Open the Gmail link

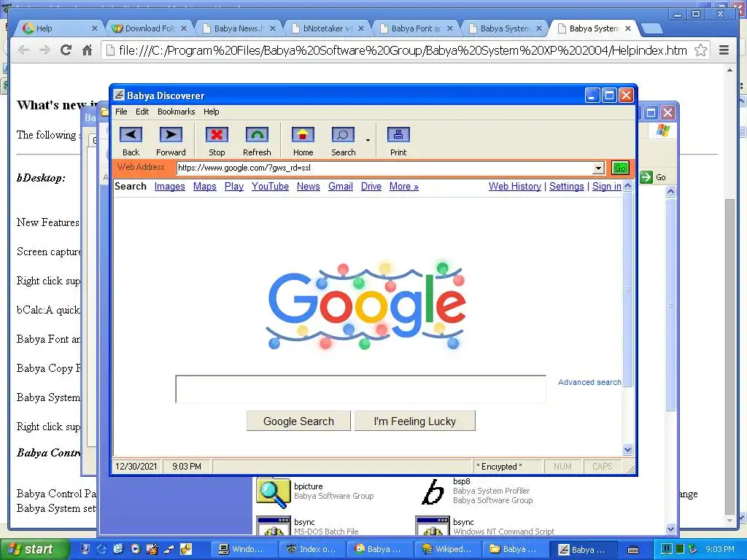click(x=341, y=186)
